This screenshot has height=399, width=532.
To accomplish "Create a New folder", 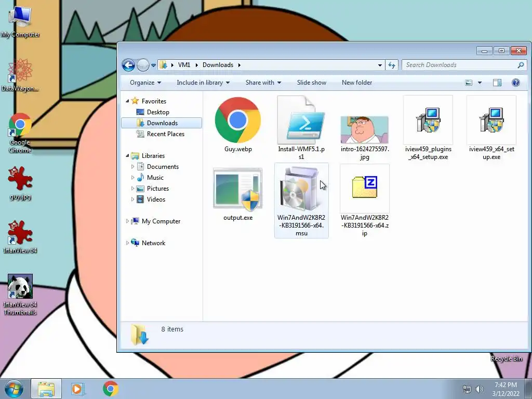I will pos(356,83).
